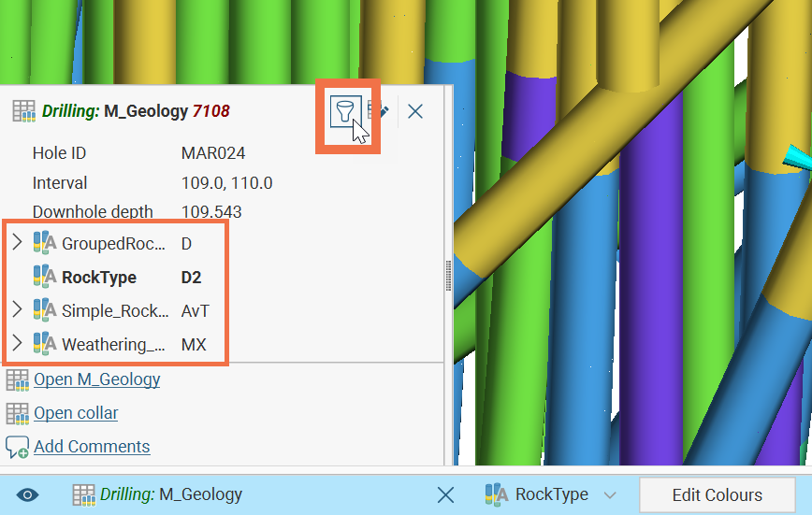
Task: Click the drilling table icon beside popup title
Action: tap(23, 111)
